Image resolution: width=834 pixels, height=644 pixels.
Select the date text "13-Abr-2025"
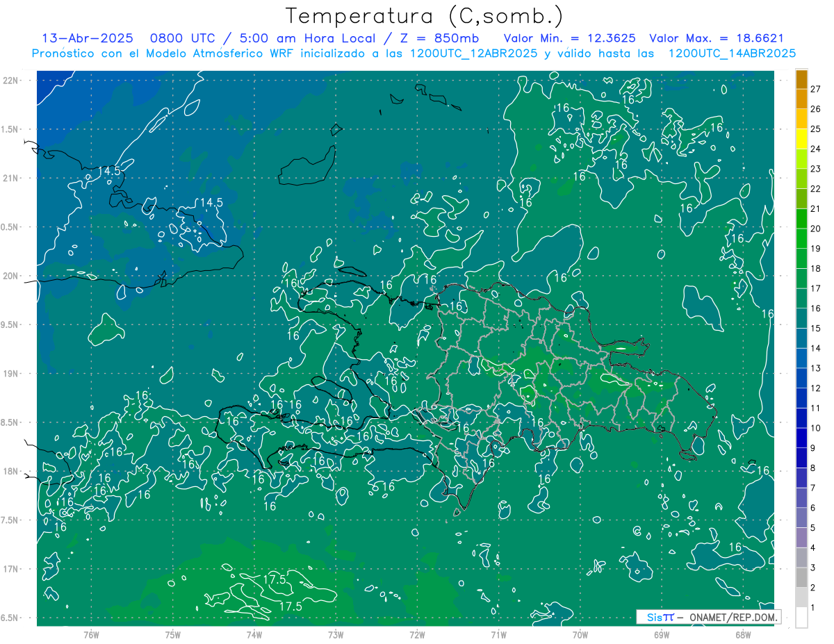coord(86,38)
